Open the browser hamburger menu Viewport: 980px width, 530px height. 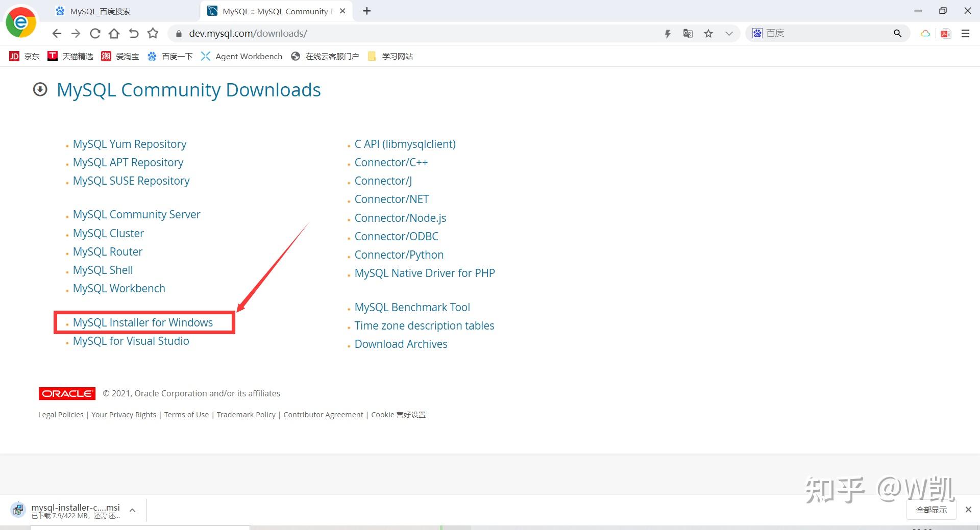tap(965, 34)
